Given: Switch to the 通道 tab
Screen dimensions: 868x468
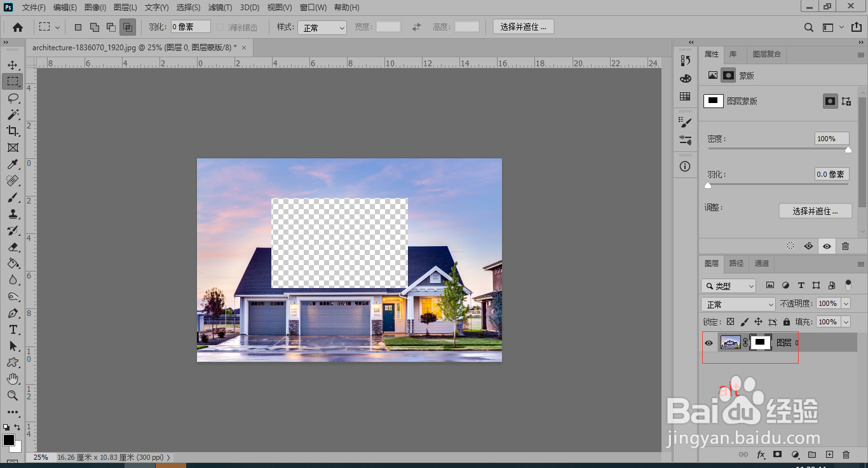Looking at the screenshot, I should (x=762, y=263).
